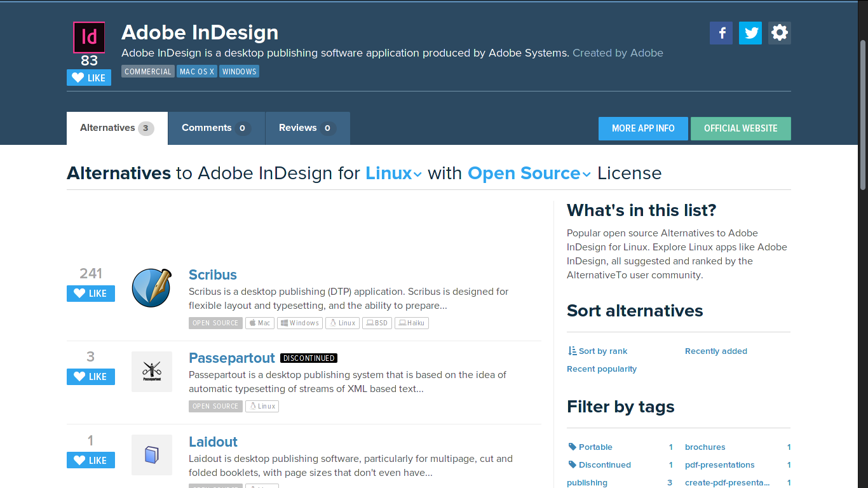Click the DISCONTINUED badge on Passepartout

(309, 358)
